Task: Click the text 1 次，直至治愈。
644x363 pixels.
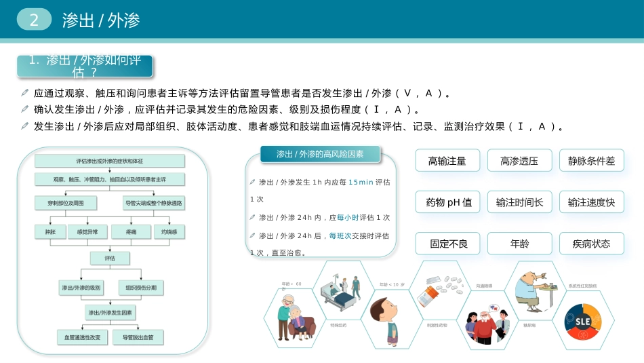Action: 278,252
